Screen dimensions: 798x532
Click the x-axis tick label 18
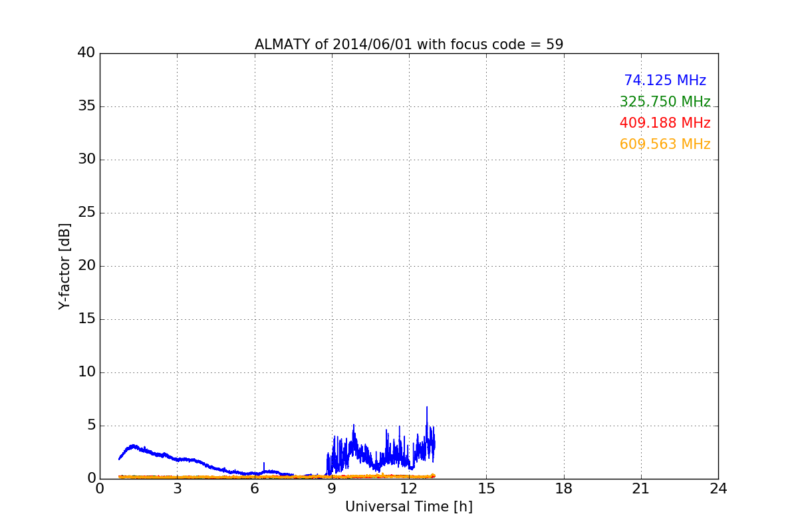click(x=564, y=488)
